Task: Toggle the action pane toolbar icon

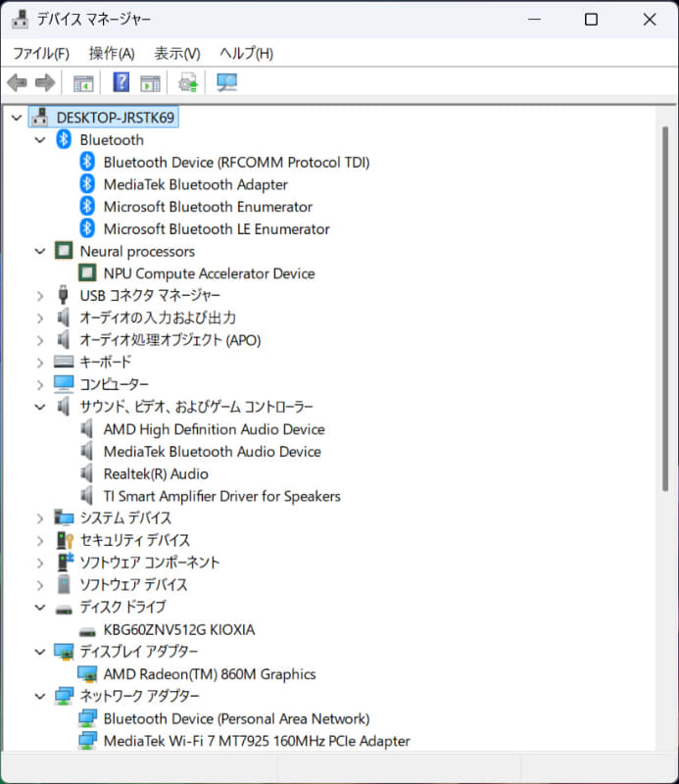Action: point(150,83)
